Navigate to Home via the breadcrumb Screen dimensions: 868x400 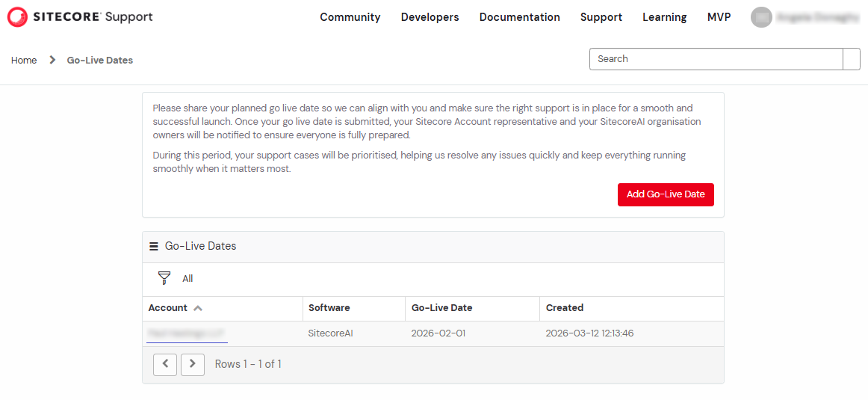[x=24, y=61]
